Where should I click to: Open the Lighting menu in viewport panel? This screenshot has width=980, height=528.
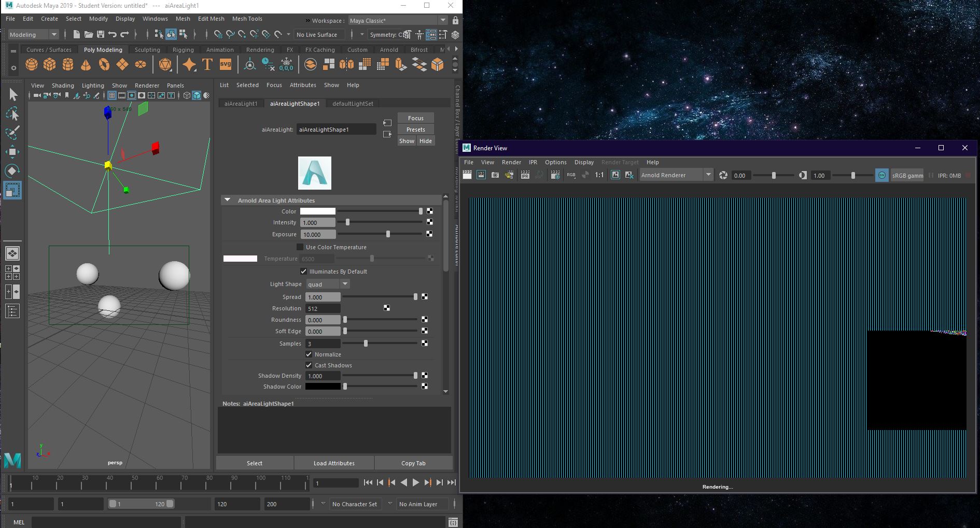tap(93, 85)
